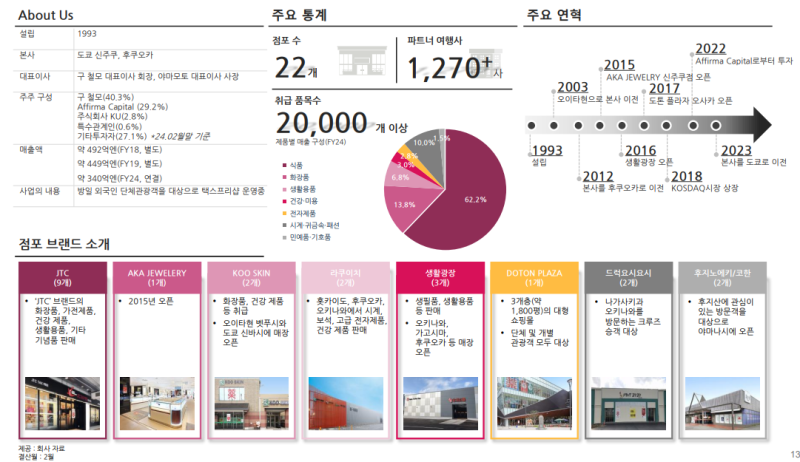Select the DOTON PLAZA brand header

pos(534,275)
